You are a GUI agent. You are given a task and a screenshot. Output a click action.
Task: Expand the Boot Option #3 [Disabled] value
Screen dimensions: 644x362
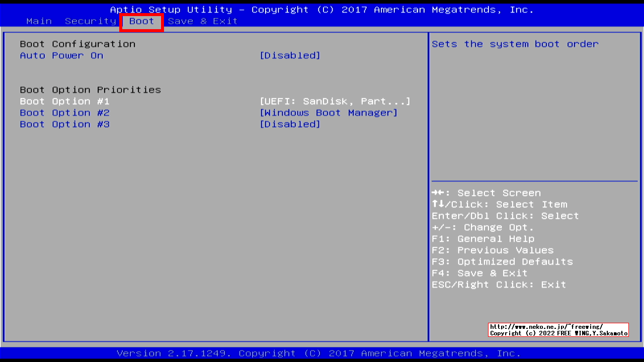pyautogui.click(x=290, y=124)
